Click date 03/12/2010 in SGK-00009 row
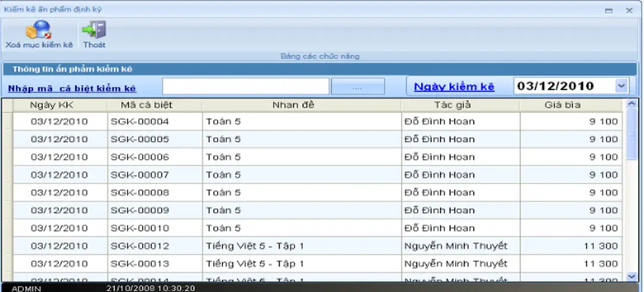This screenshot has width=644, height=292. 60,210
